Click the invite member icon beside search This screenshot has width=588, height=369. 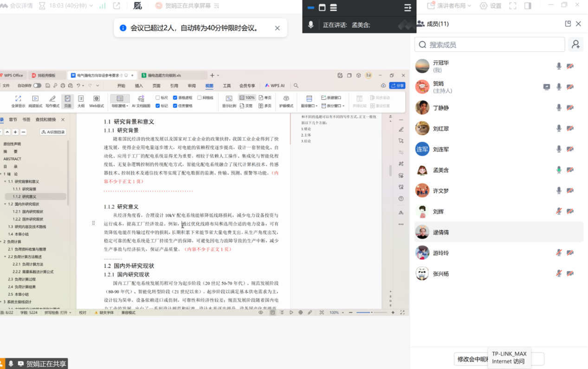click(x=575, y=45)
